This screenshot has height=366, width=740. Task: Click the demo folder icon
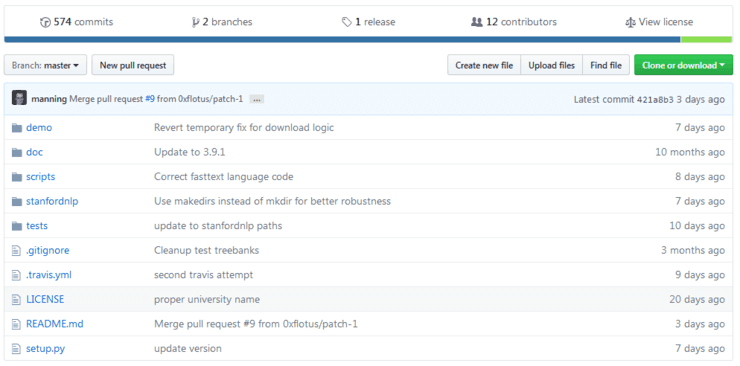17,128
